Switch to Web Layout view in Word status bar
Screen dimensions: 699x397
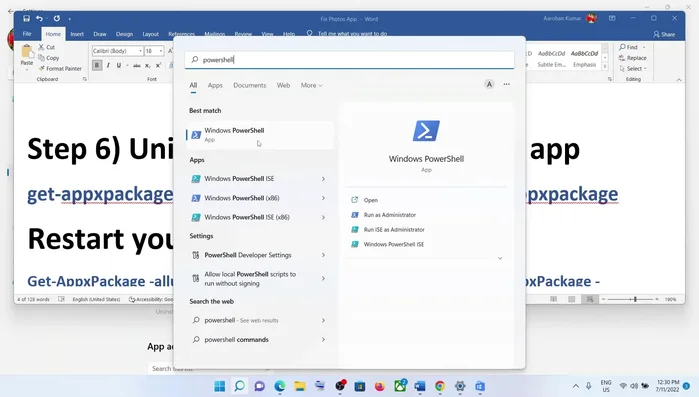[x=590, y=299]
